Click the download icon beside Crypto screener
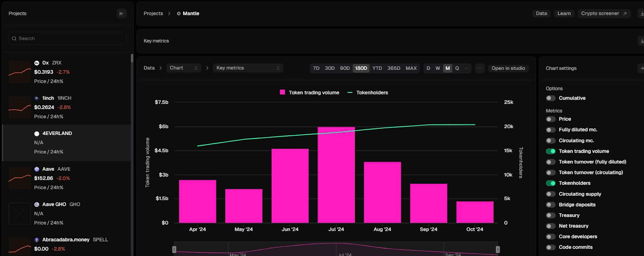The image size is (644, 256). tap(642, 14)
